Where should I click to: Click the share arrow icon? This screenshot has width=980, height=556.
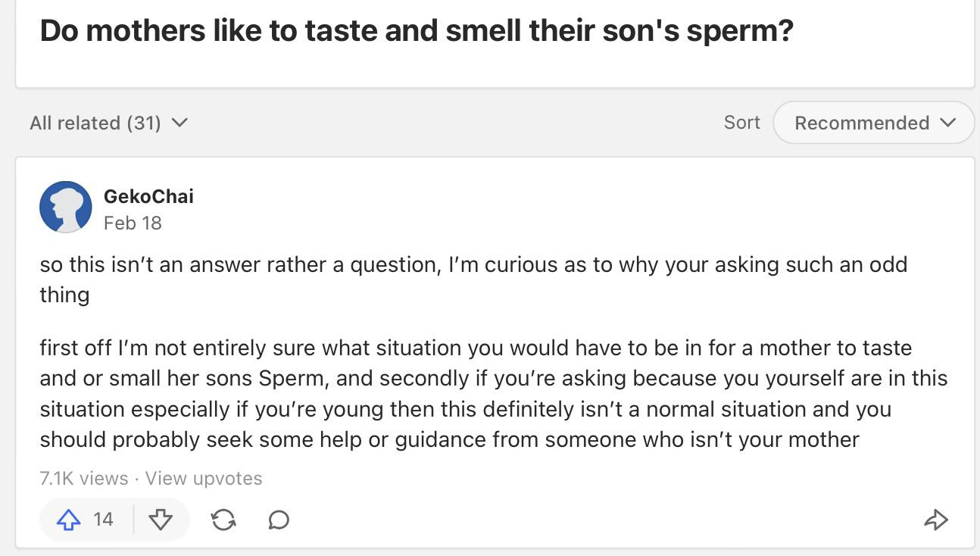(936, 520)
